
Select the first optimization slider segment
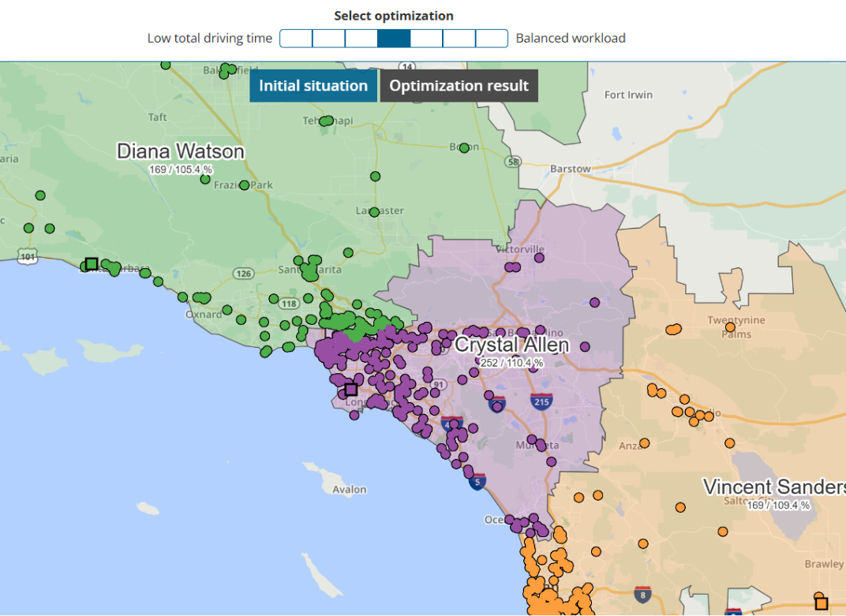click(296, 39)
